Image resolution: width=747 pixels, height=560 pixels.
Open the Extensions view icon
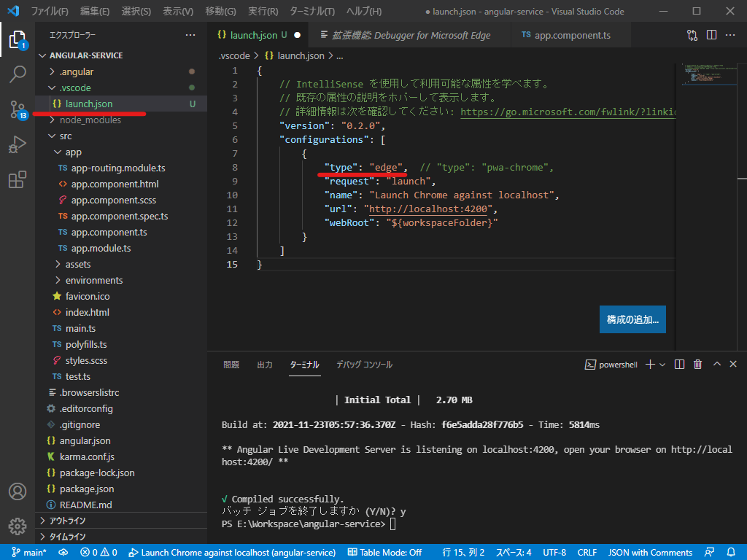click(18, 179)
